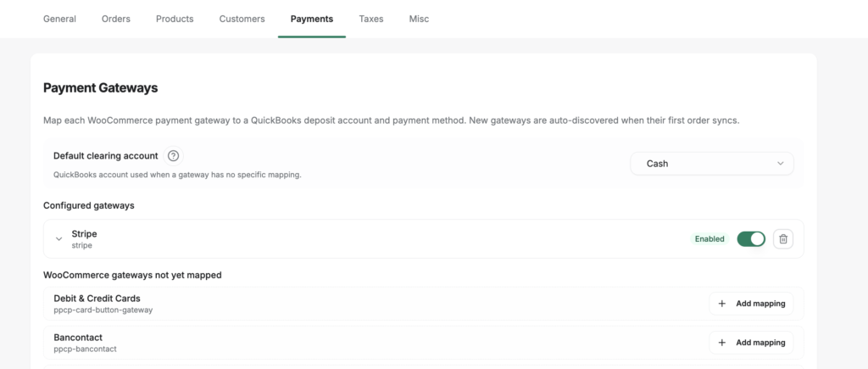Click the ppcp-bancontact identifier text
868x369 pixels.
point(86,349)
